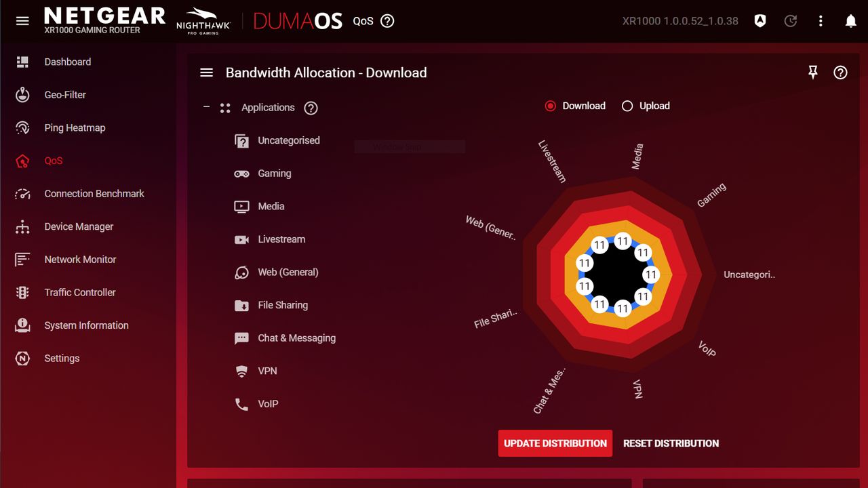This screenshot has width=868, height=488.
Task: Open the Applications help icon
Action: coord(311,108)
